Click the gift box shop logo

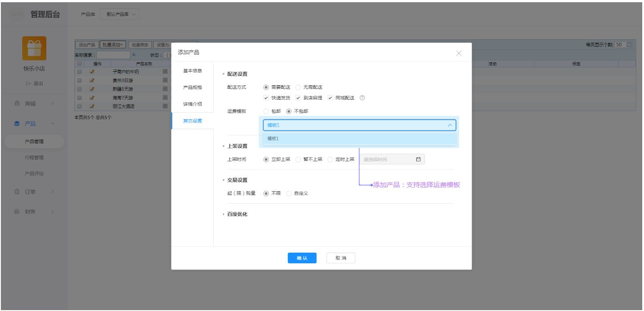click(34, 49)
